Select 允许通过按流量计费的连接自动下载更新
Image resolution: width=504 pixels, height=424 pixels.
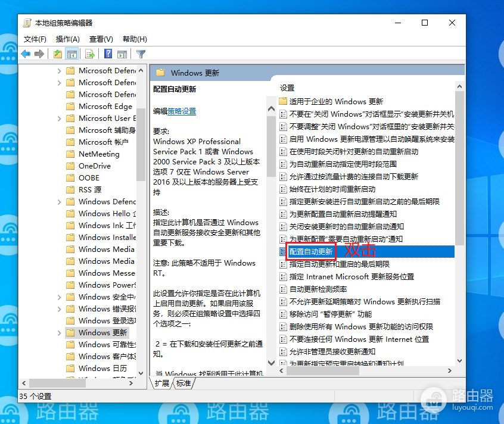[x=353, y=177]
